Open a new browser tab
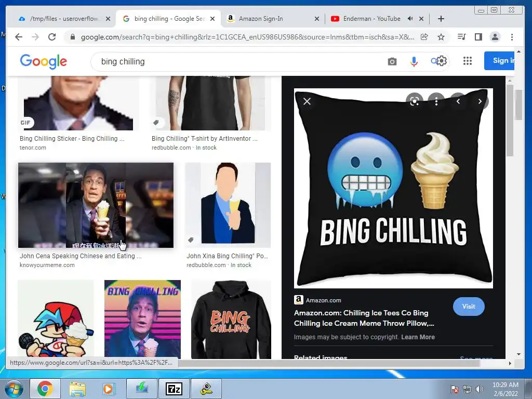This screenshot has height=399, width=532. click(x=441, y=19)
